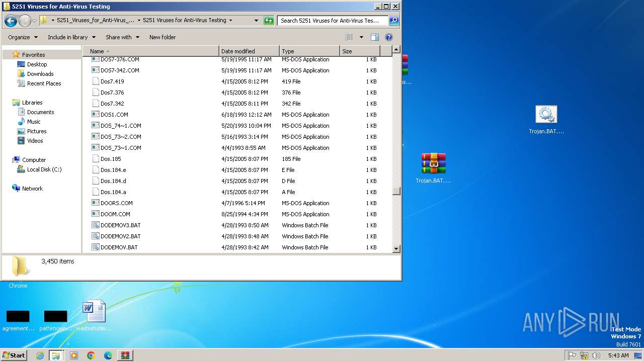Select Local Disk (C:) in sidebar
Screen dimensions: 644x362
pos(44,169)
